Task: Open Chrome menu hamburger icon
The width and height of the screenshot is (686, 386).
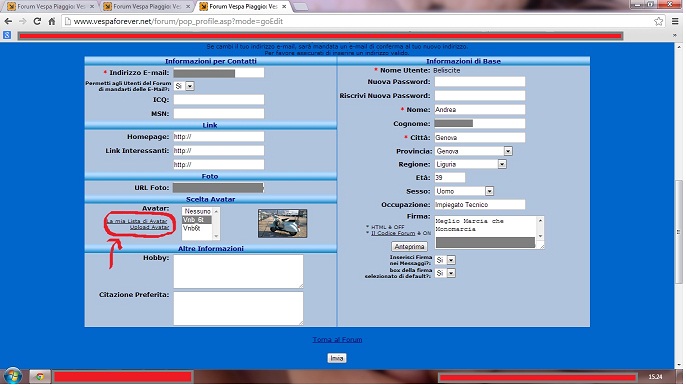Action: (x=675, y=21)
